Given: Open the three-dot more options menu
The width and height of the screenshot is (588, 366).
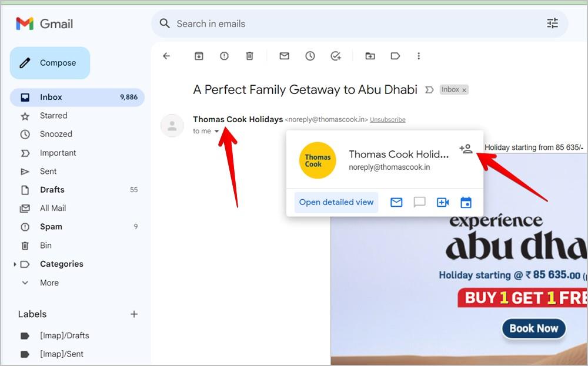Looking at the screenshot, I should (x=419, y=56).
